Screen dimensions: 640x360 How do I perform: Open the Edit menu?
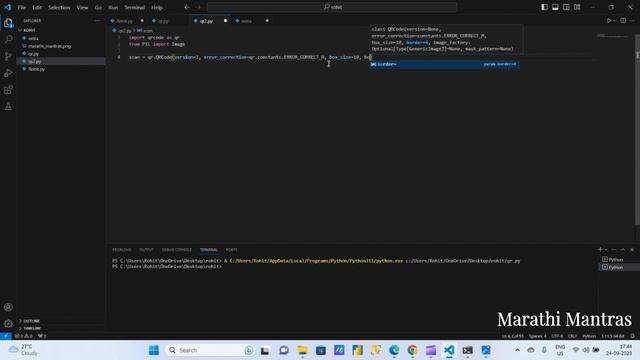click(37, 7)
